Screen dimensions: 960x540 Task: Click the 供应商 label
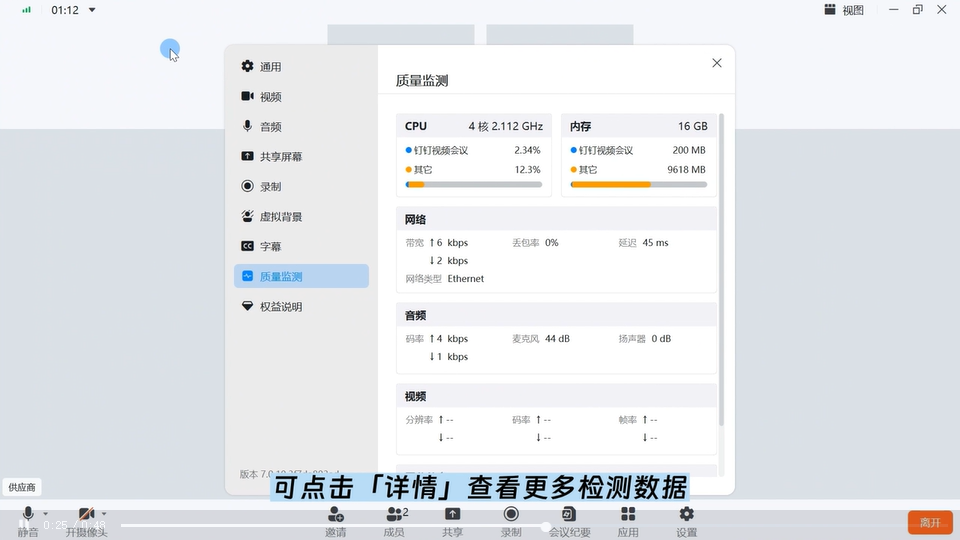pos(22,487)
